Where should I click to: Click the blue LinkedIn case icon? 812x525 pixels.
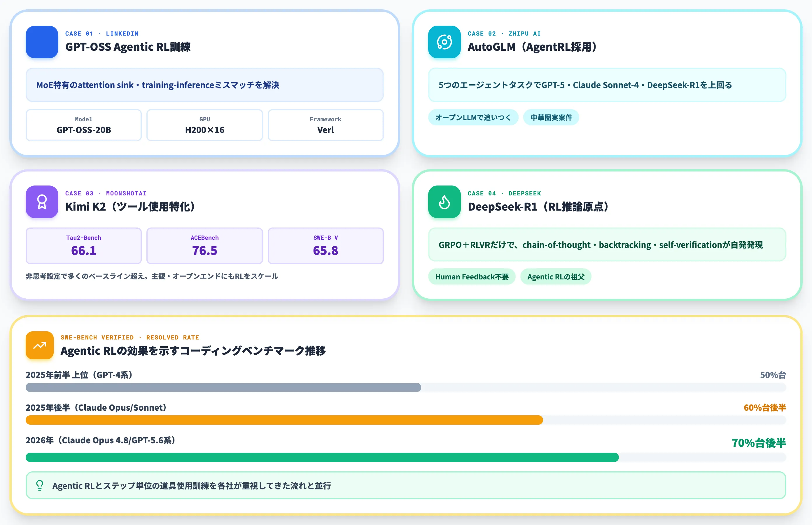click(x=42, y=42)
